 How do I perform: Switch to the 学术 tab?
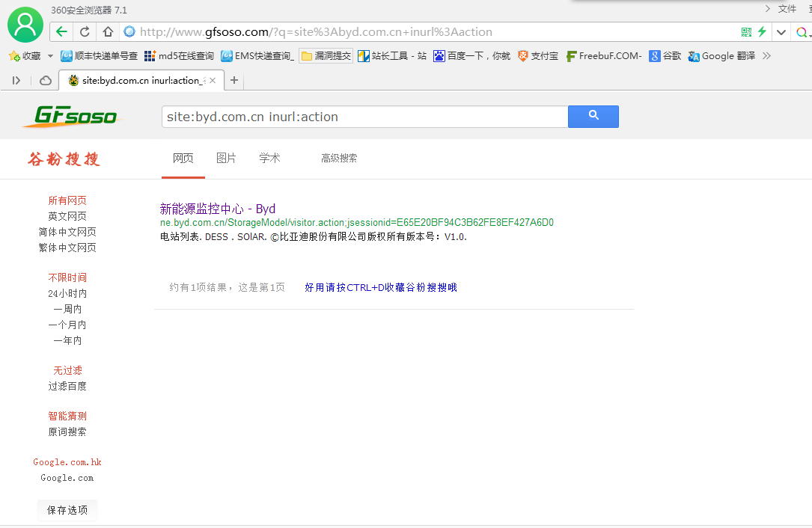click(x=270, y=159)
